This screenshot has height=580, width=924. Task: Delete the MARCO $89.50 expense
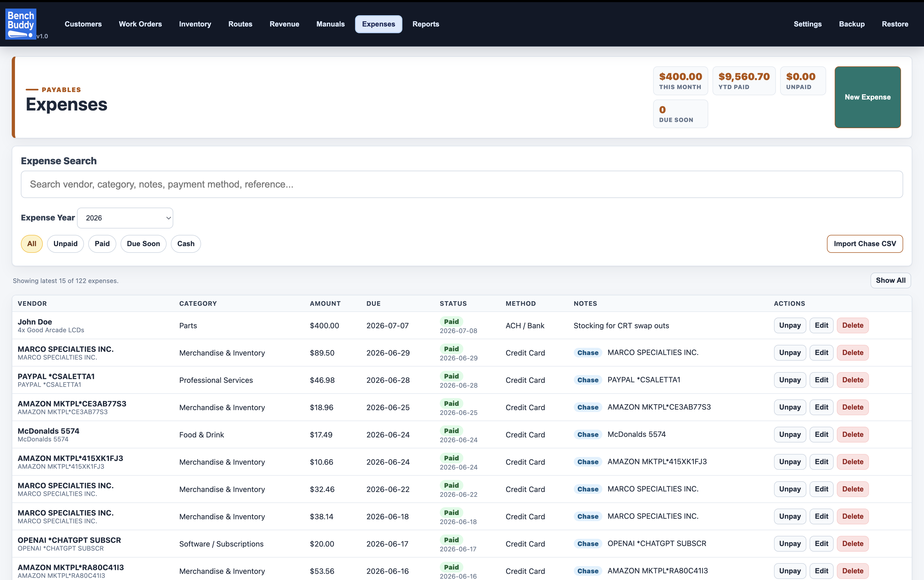click(853, 353)
